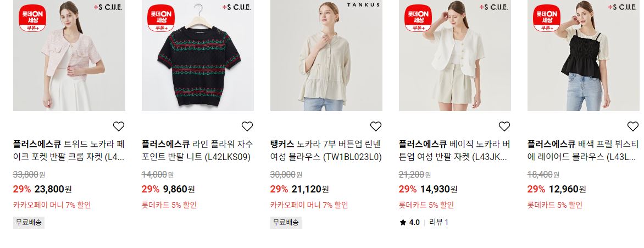View the beige linen blouse photo
Screen dimensions: 644x248
click(x=326, y=56)
